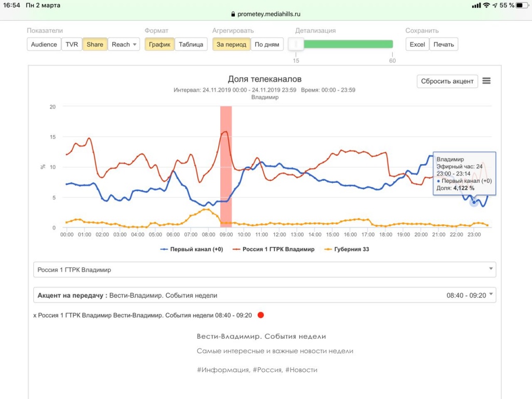Export data with Excel button
The width and height of the screenshot is (532, 399).
point(417,45)
